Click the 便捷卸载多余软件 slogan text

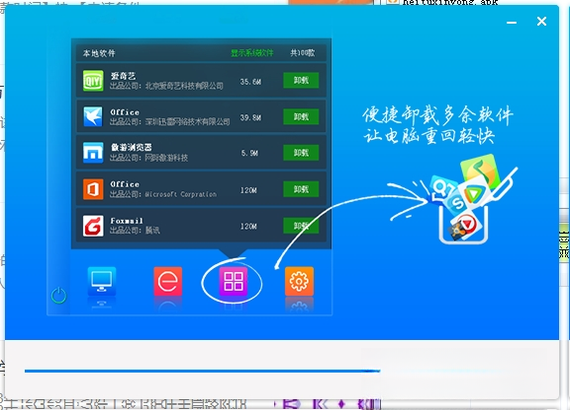[x=438, y=114]
